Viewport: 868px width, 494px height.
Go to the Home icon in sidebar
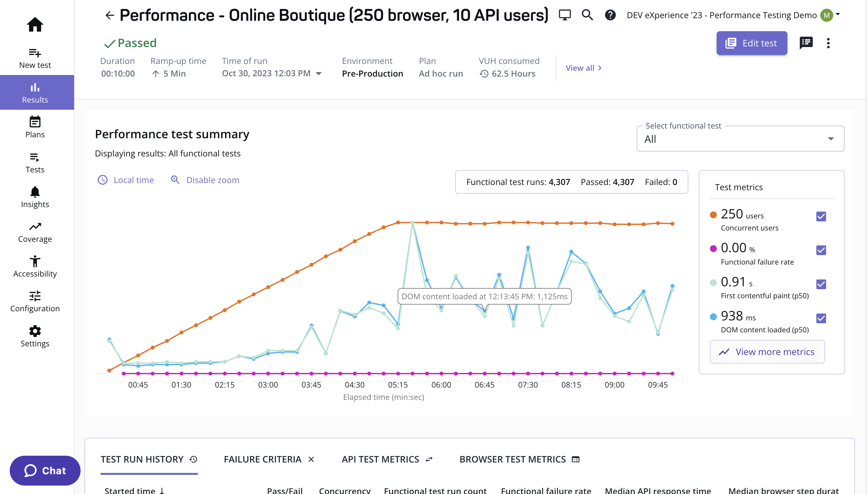click(x=35, y=24)
